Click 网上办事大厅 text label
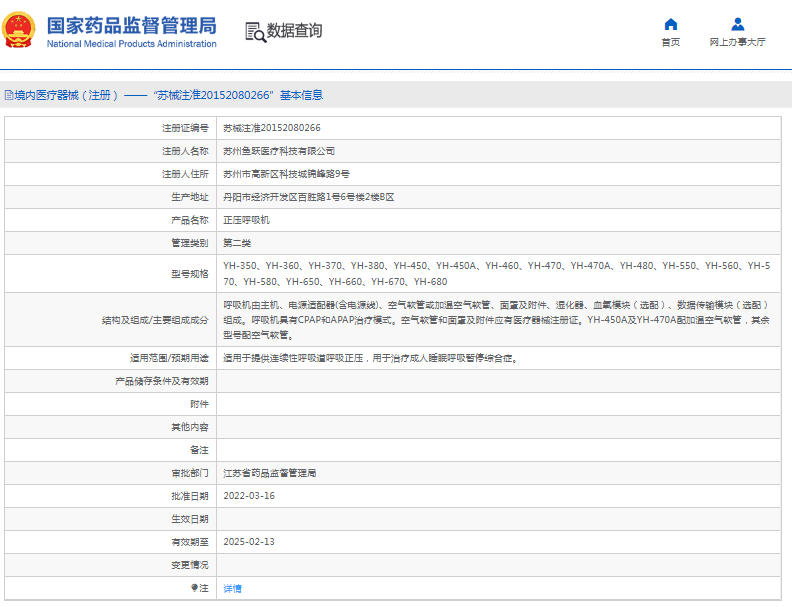This screenshot has height=607, width=792. 737,42
